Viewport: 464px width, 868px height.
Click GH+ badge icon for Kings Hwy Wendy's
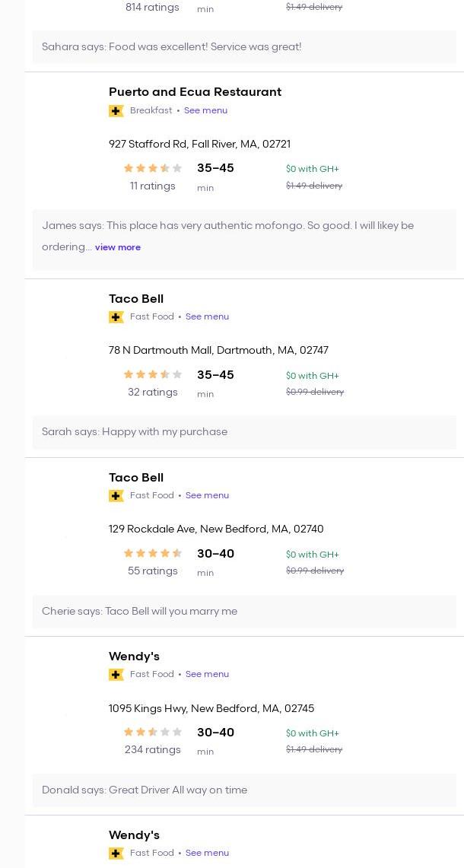116,675
